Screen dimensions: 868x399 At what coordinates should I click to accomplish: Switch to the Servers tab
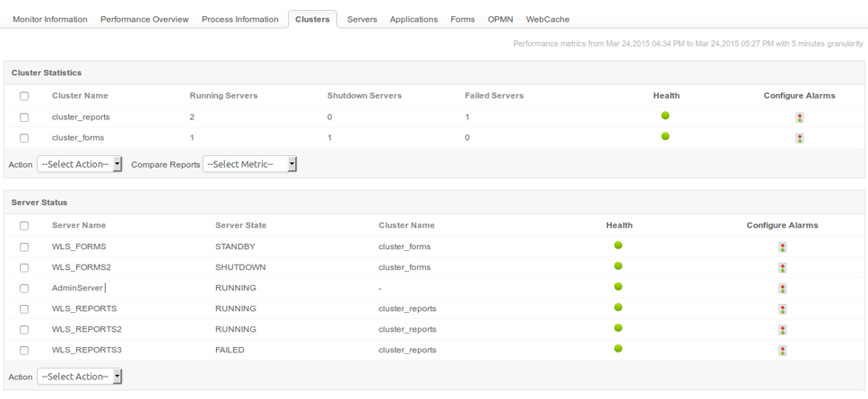361,19
